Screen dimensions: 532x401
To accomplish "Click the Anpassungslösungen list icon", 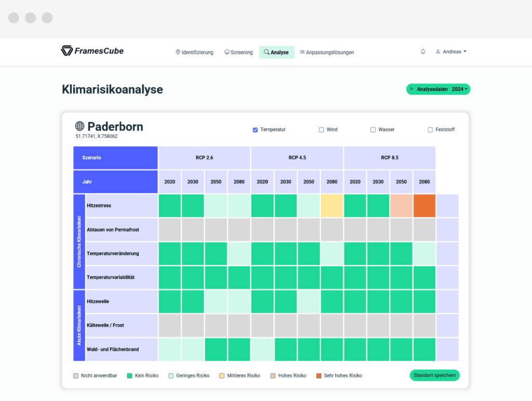I will (x=302, y=52).
